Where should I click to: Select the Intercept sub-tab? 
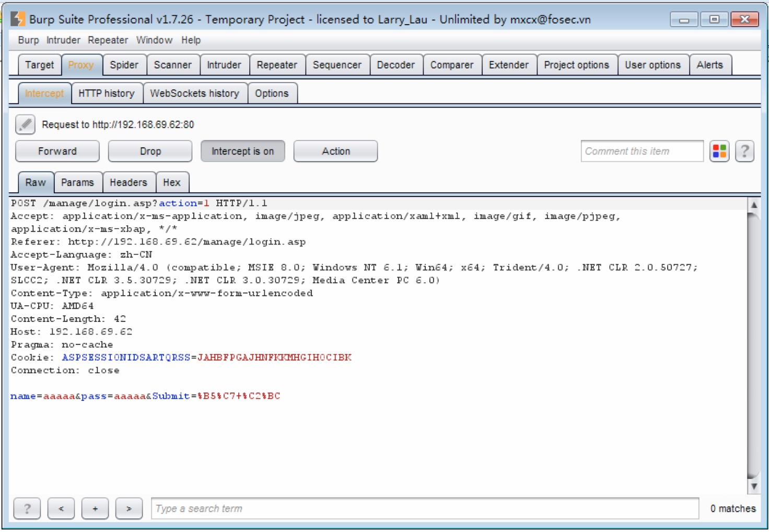44,93
